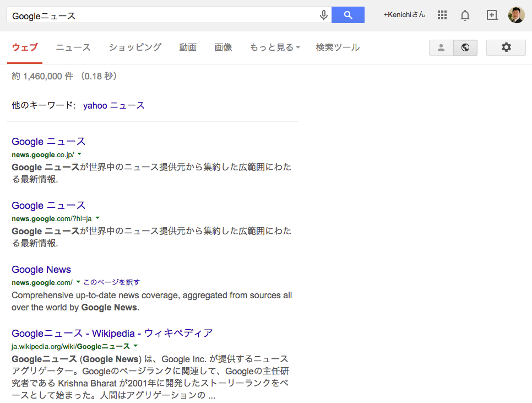Switch to the 動画 tab
This screenshot has width=532, height=403.
188,47
